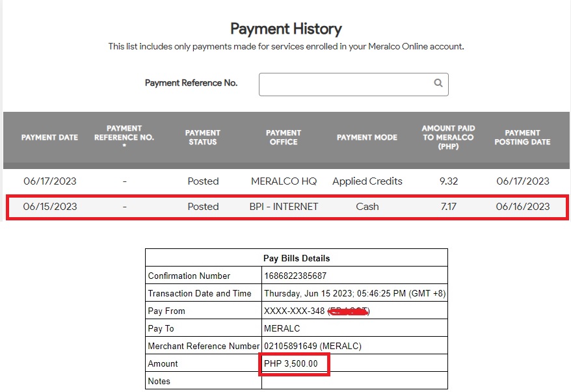Image resolution: width=571 pixels, height=392 pixels.
Task: Click merchant reference 02105891649 (MERALC)
Action: 313,346
